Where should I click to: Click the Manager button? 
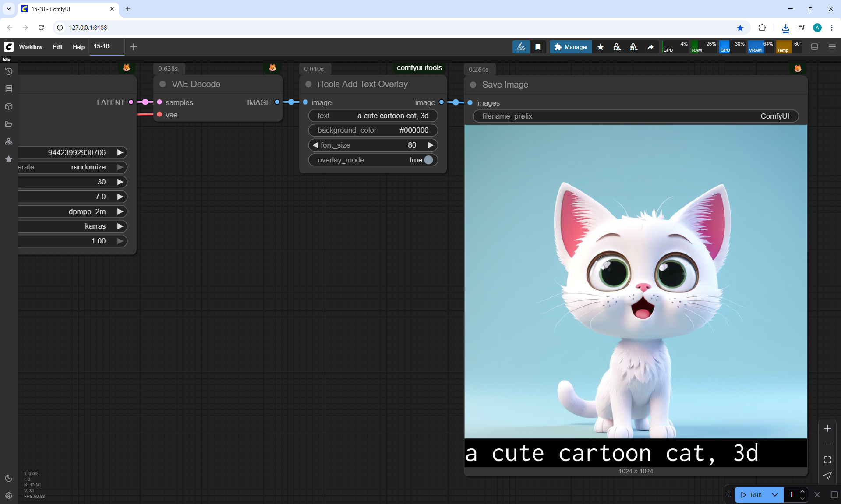click(x=571, y=47)
